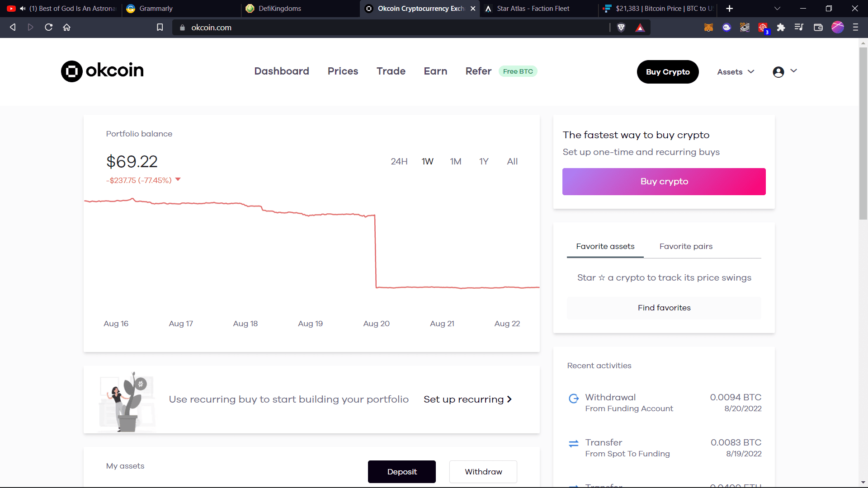868x488 pixels.
Task: Select the All chart range
Action: point(512,161)
